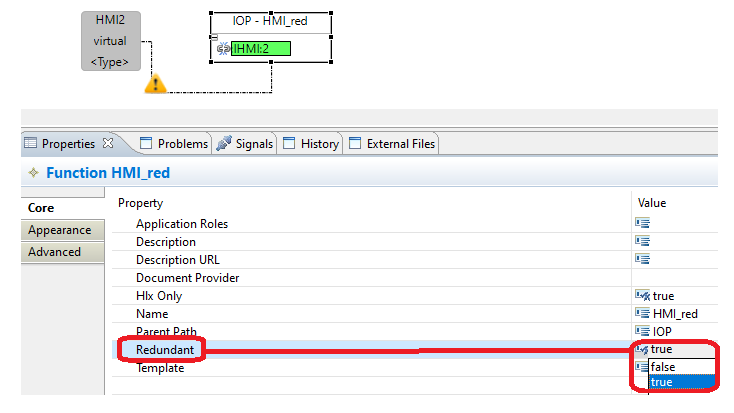
Task: Close the Properties view tab
Action: 109,144
